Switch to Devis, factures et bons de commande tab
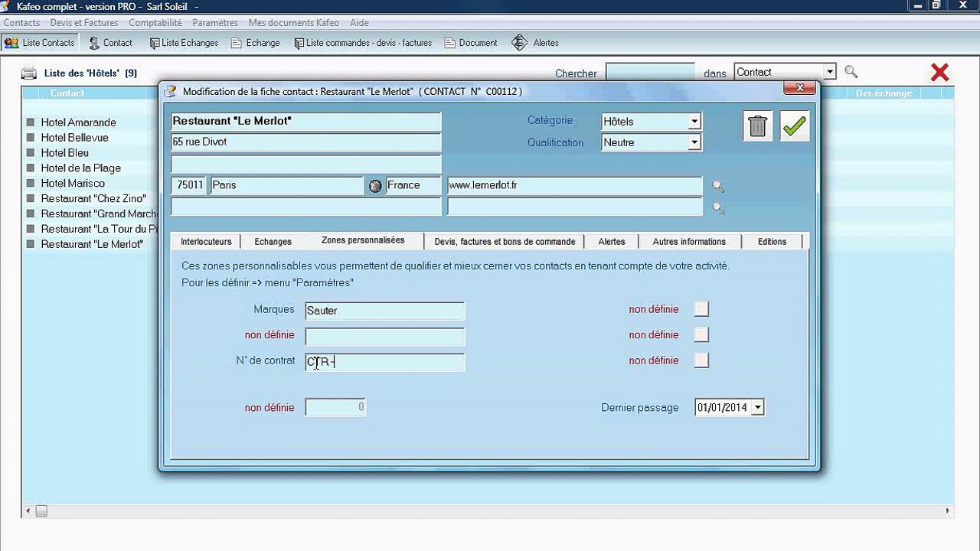This screenshot has width=980, height=551. 505,242
